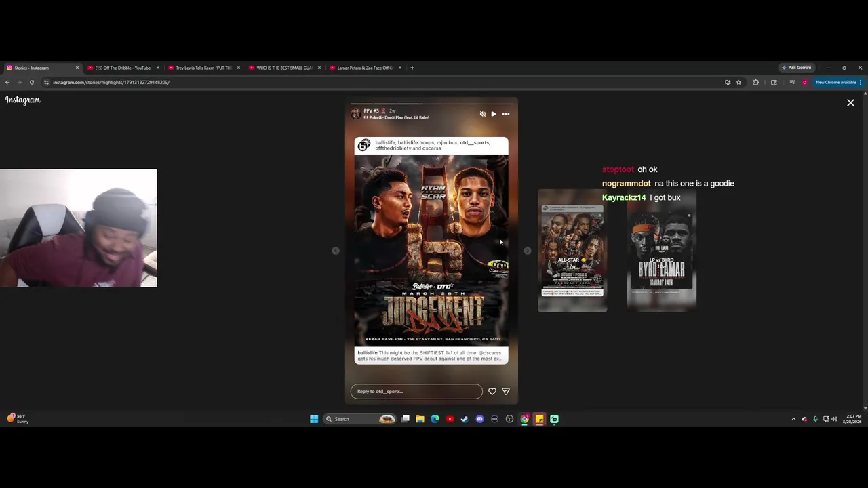Switch to the Off The Dribble YouTube tab
868x488 pixels.
(x=123, y=68)
